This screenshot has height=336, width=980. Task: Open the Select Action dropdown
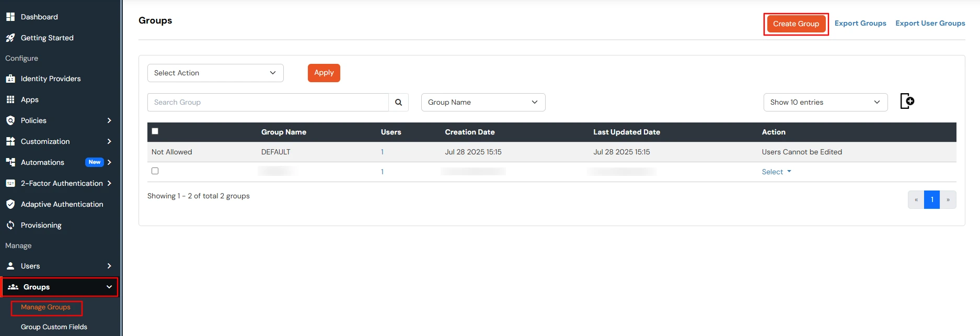tap(215, 73)
